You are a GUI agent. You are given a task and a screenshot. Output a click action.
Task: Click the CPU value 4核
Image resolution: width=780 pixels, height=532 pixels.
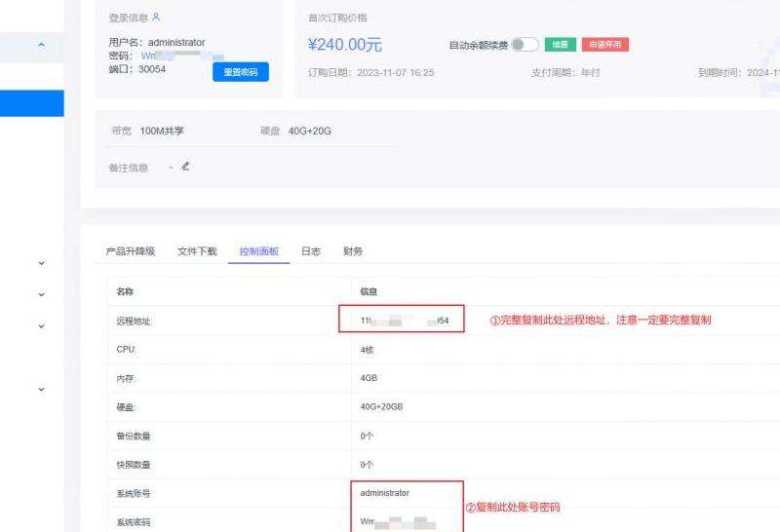(368, 350)
